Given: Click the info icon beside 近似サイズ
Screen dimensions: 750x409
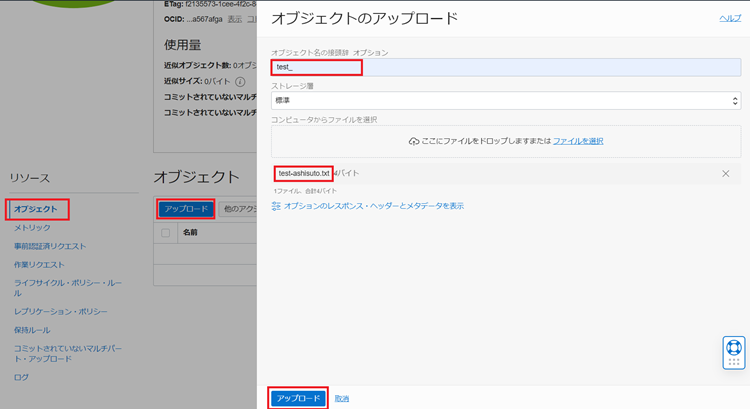Looking at the screenshot, I should click(x=240, y=81).
